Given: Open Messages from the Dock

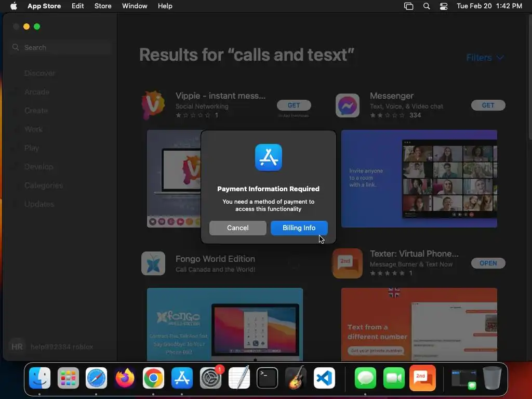Looking at the screenshot, I should pos(365,378).
